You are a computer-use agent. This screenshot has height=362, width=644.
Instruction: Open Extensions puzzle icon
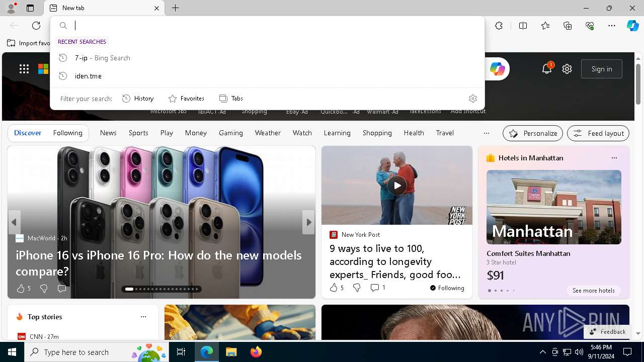(499, 26)
